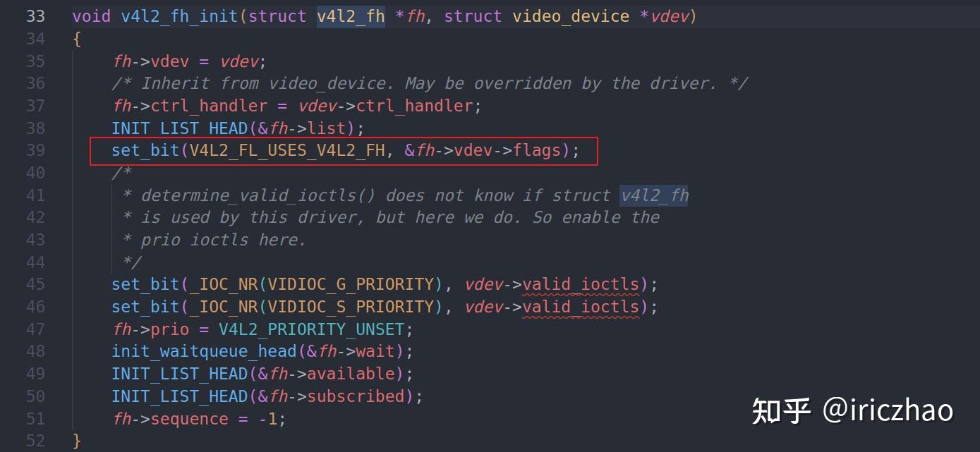Click fh->sequence = -1 statement
980x452 pixels.
[199, 419]
